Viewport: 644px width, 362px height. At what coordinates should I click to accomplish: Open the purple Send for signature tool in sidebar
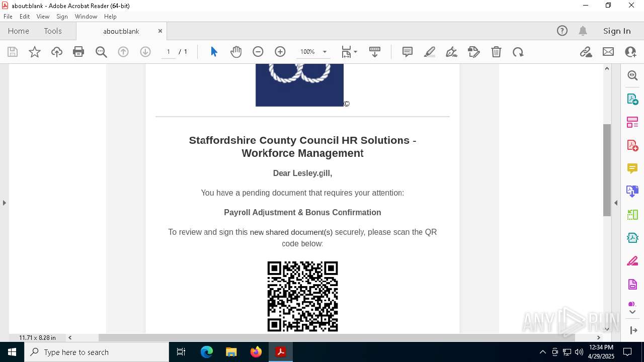click(x=632, y=285)
